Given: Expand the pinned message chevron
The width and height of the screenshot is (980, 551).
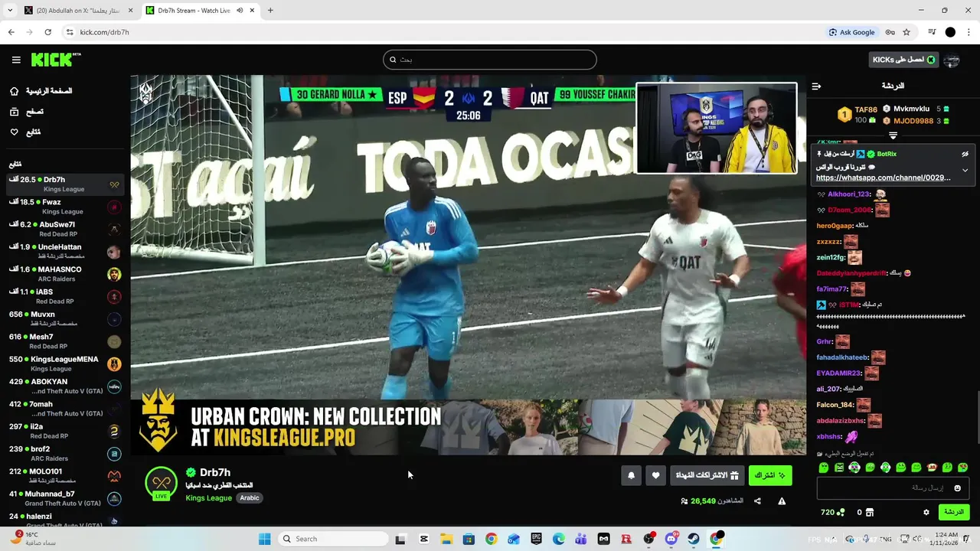Looking at the screenshot, I should 965,170.
